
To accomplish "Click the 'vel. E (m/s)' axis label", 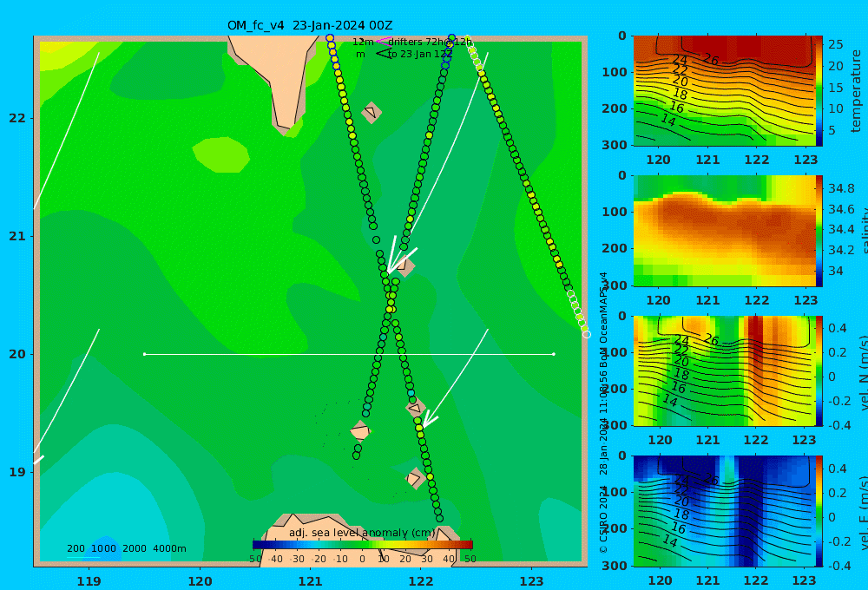I will [864, 512].
